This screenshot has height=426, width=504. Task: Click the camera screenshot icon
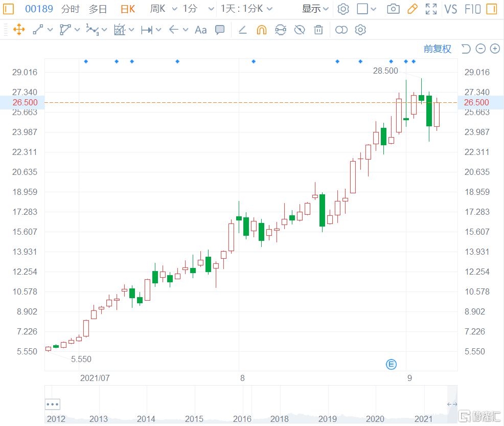click(x=393, y=9)
